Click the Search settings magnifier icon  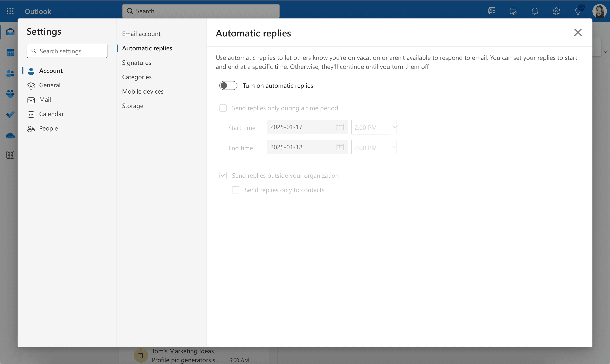point(34,51)
